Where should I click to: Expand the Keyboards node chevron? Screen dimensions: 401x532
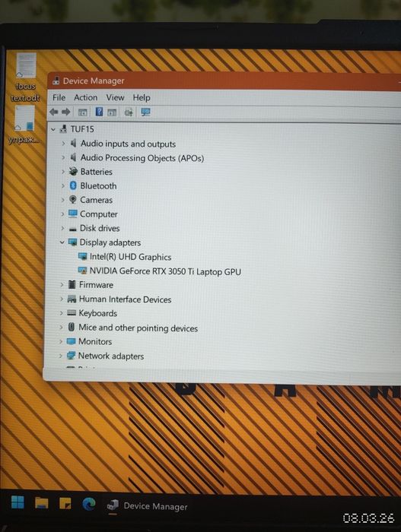62,313
